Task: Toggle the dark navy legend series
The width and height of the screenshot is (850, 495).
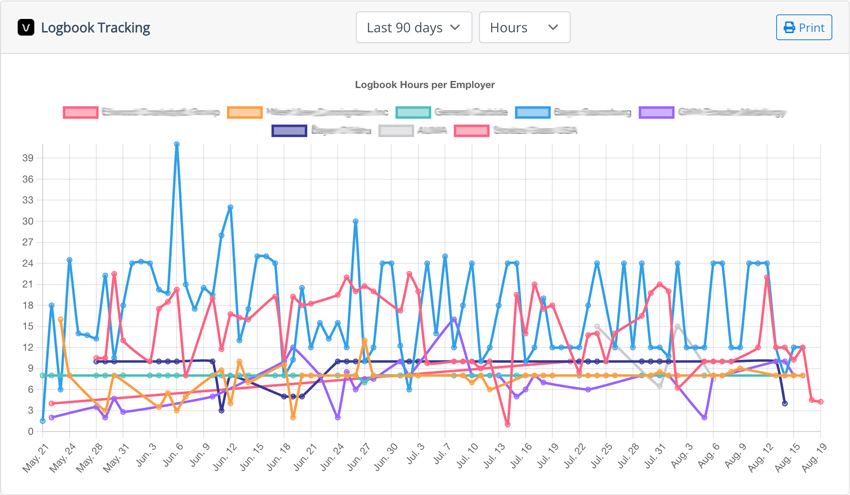Action: tap(290, 130)
